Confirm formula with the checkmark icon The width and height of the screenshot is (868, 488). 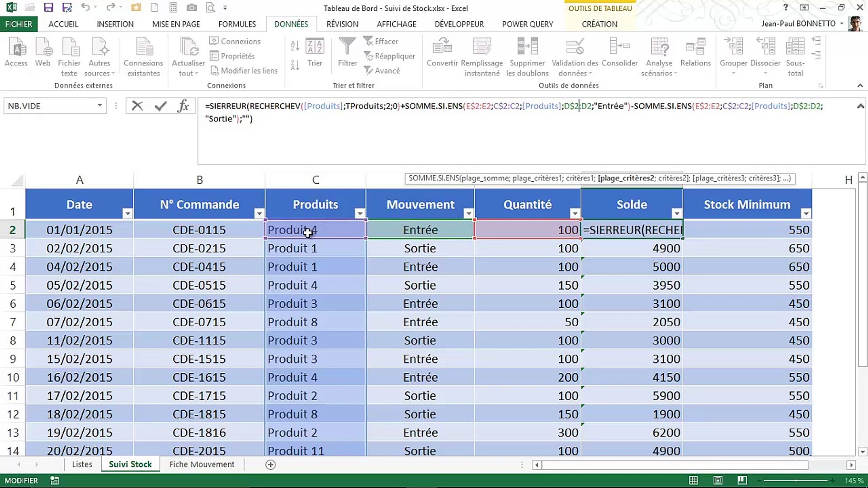click(x=160, y=106)
